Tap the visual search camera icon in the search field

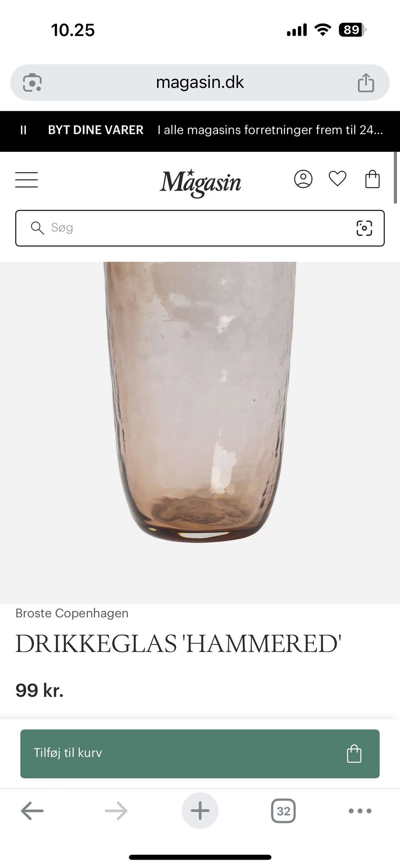point(364,228)
